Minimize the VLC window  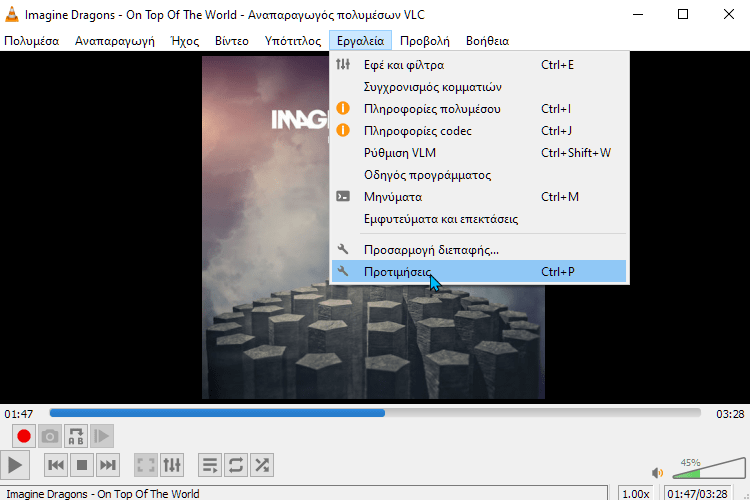[638, 14]
